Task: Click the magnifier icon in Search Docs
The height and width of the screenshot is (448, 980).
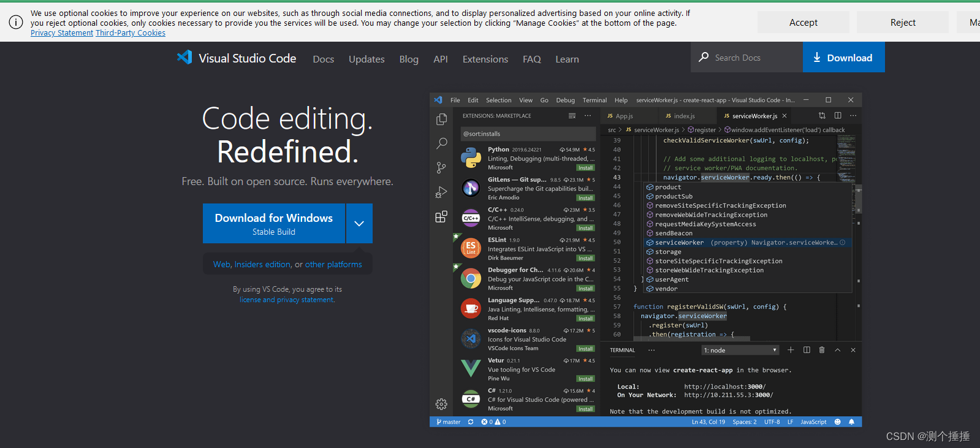Action: (x=704, y=57)
